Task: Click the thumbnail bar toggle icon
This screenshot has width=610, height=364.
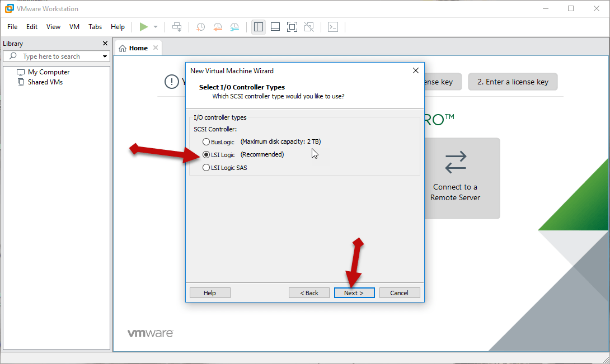Action: (275, 27)
